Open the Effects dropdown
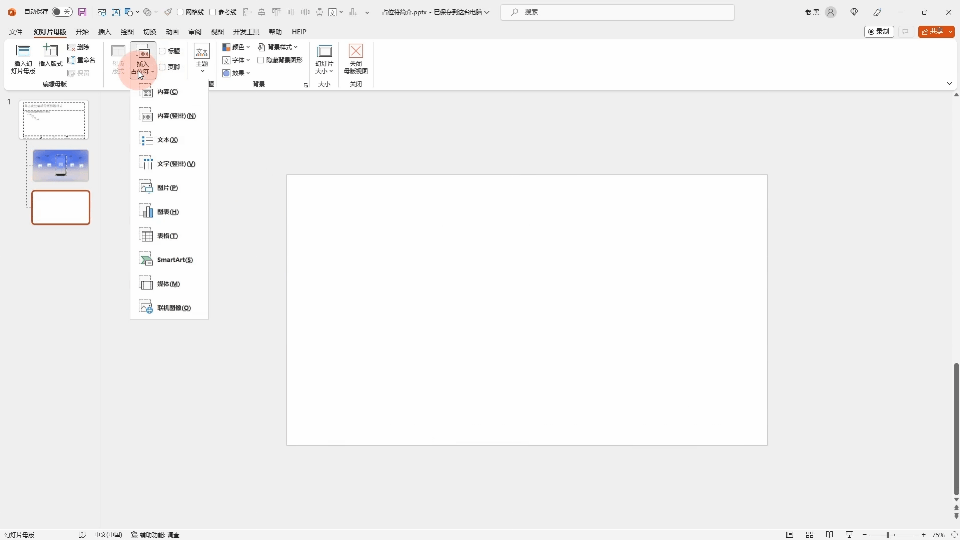The height and width of the screenshot is (540, 960). pyautogui.click(x=236, y=73)
